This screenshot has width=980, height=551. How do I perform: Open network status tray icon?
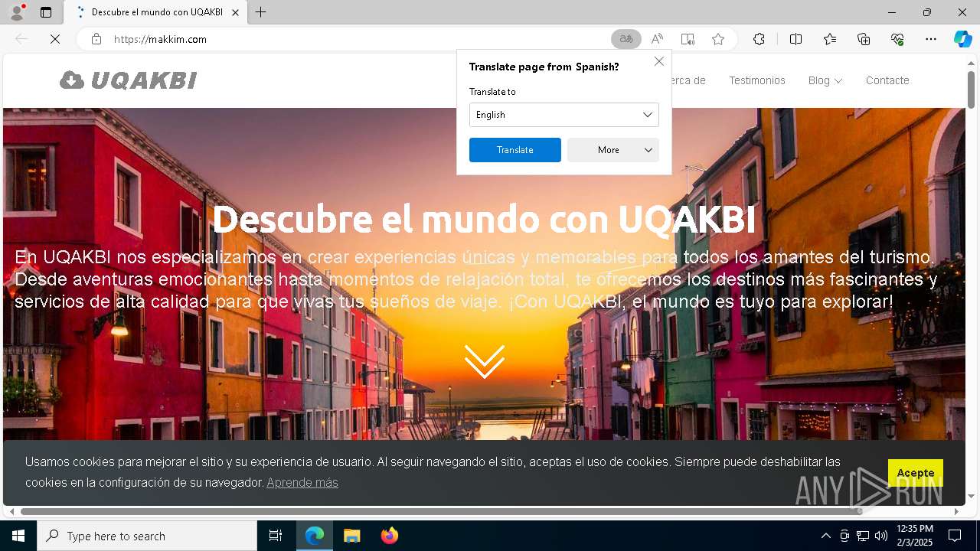863,536
